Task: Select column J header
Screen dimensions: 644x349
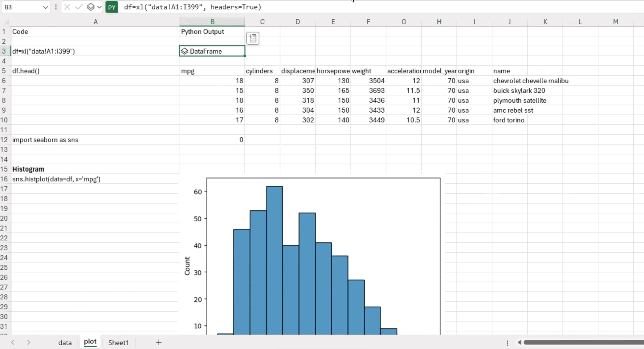Action: click(510, 22)
